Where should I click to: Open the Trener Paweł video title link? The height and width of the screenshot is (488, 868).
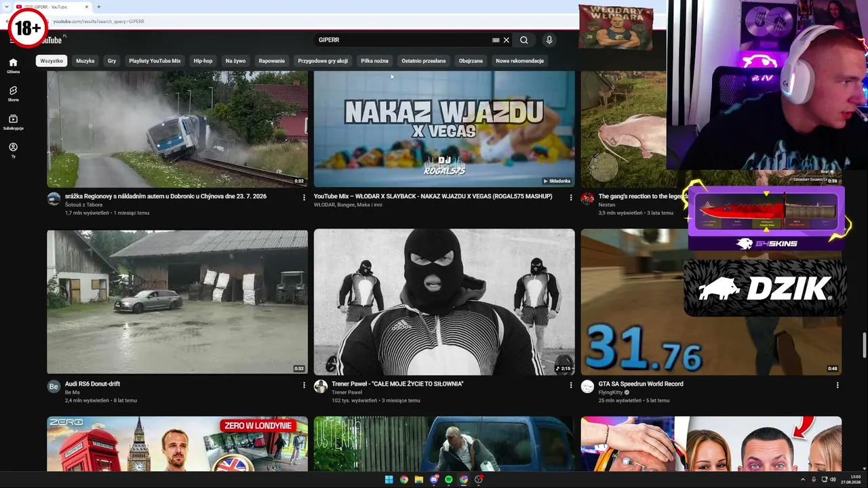point(397,384)
